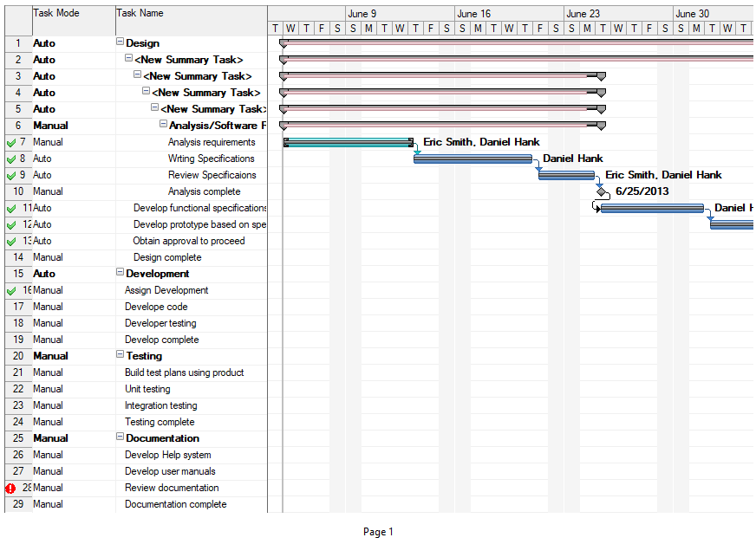Click the June 16 timescale header
Screen dimensions: 756x557
click(474, 14)
